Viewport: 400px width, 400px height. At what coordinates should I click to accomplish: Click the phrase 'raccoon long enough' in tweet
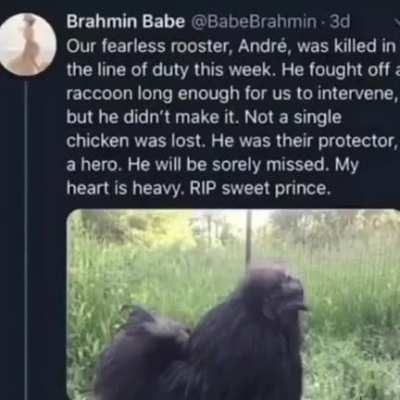(153, 94)
